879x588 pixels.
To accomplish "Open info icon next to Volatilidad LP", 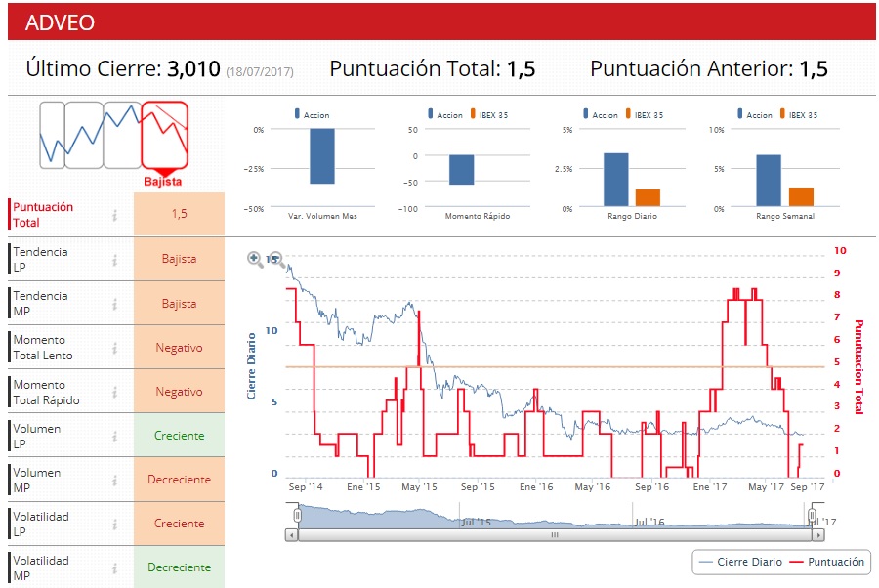I will [114, 525].
